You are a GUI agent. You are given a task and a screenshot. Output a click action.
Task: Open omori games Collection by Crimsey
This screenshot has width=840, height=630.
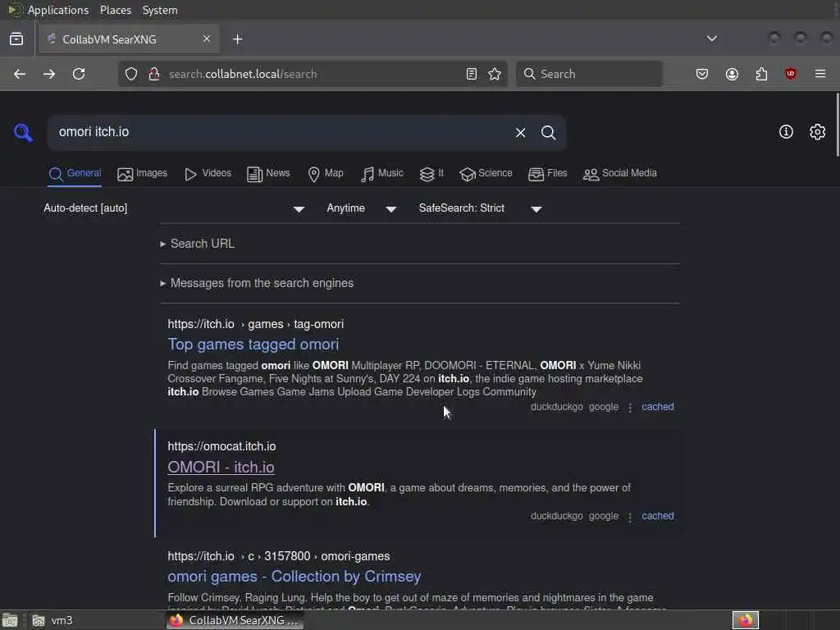(294, 577)
